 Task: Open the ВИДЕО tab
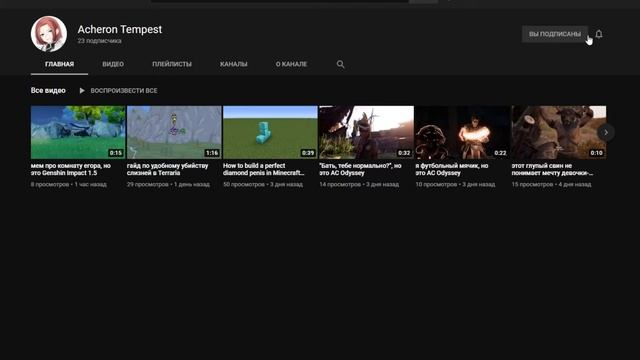pos(113,64)
